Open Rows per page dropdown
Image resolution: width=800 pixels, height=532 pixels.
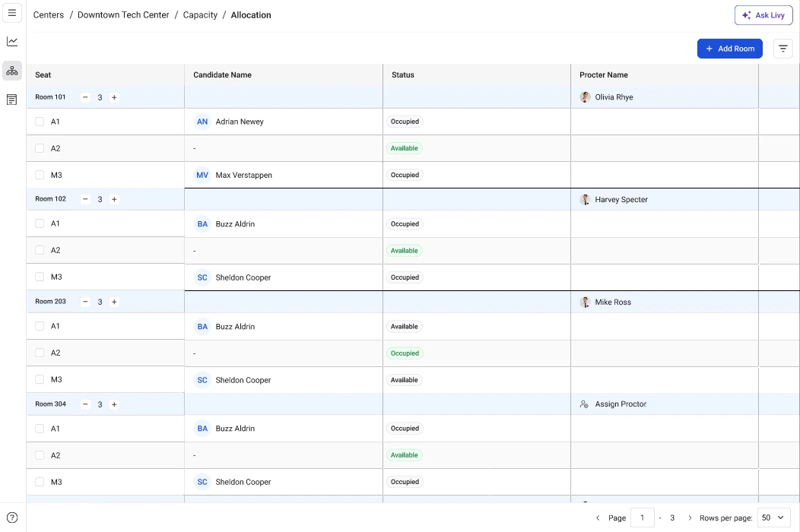(x=773, y=518)
